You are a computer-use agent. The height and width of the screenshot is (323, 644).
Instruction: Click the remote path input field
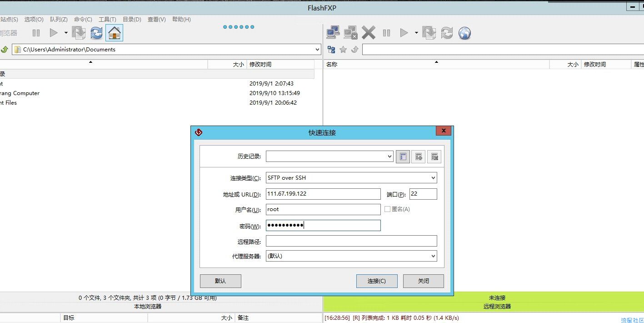[x=503, y=50]
